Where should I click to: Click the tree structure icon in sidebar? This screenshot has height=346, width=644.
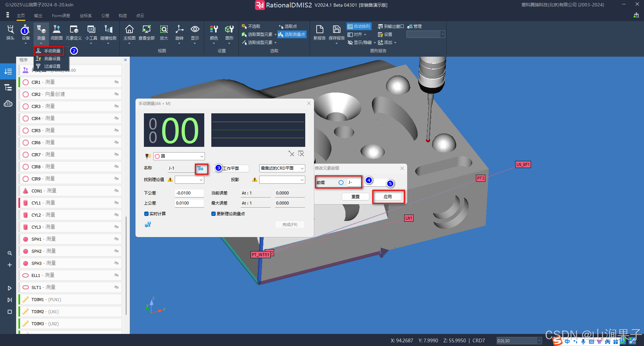tap(8, 88)
